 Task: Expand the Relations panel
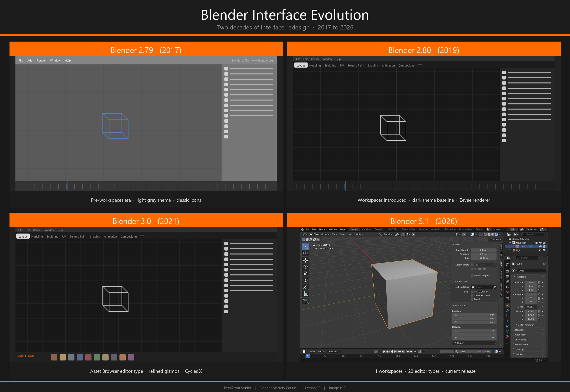(529, 330)
